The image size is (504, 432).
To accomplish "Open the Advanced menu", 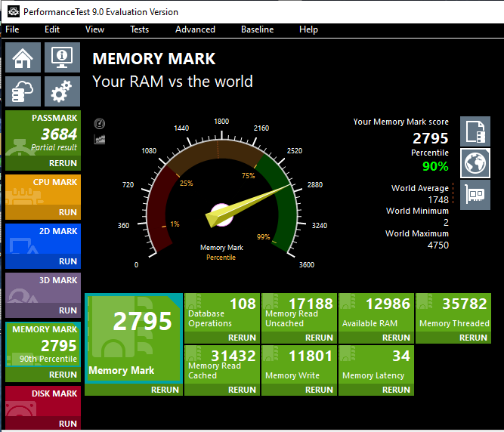I will 195,29.
